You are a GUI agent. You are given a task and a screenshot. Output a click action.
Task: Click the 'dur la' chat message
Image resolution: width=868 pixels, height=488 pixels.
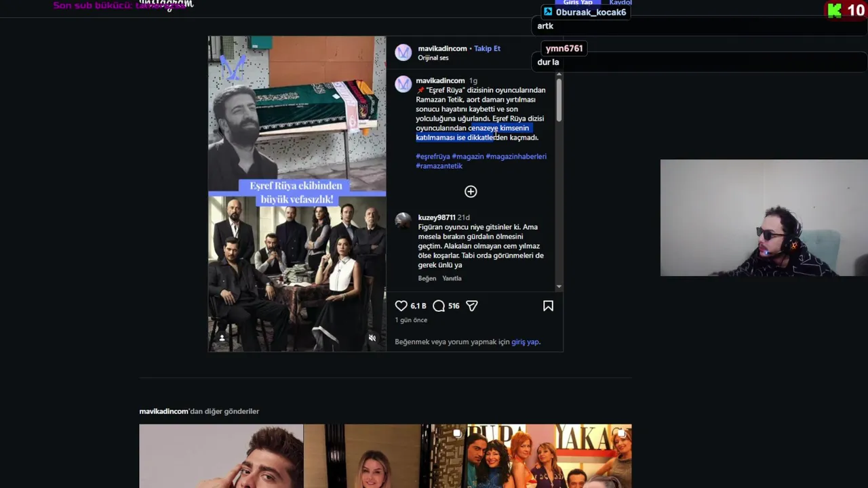tap(548, 62)
